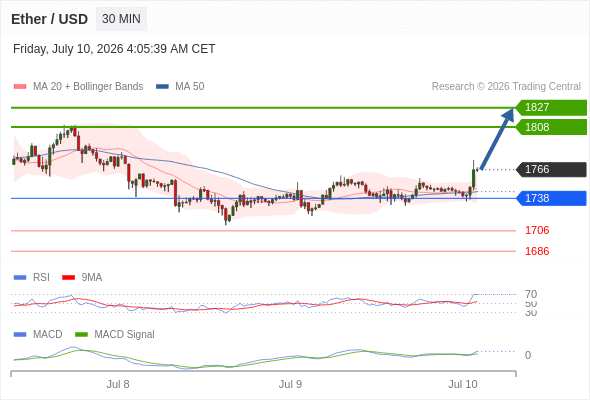Select the 1808 resistance price tag
The height and width of the screenshot is (400, 590).
[x=551, y=127]
